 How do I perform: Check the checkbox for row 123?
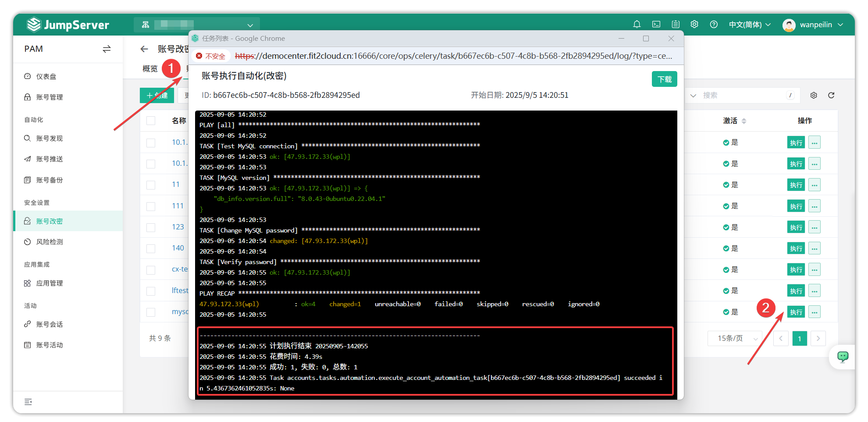point(151,227)
